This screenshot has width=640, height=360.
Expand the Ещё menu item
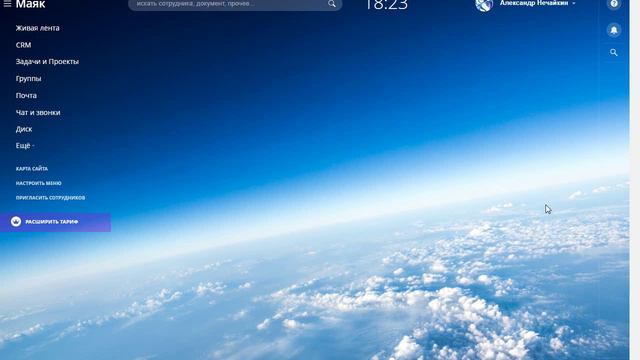pyautogui.click(x=25, y=146)
